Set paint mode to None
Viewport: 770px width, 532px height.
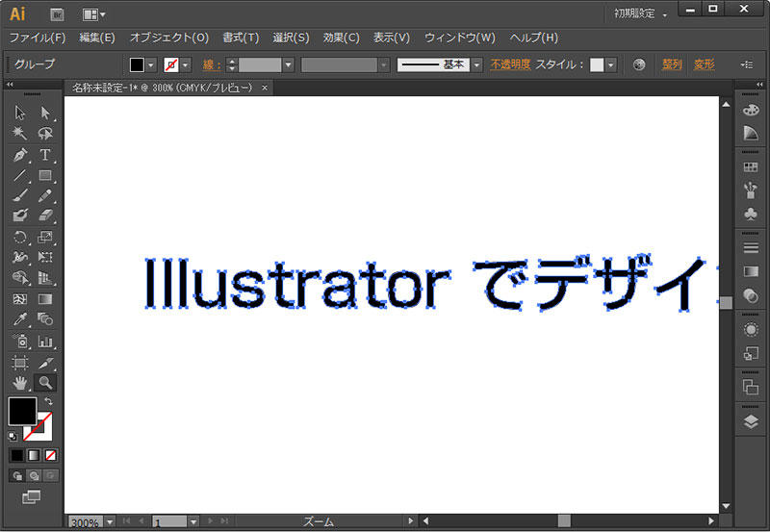click(50, 455)
